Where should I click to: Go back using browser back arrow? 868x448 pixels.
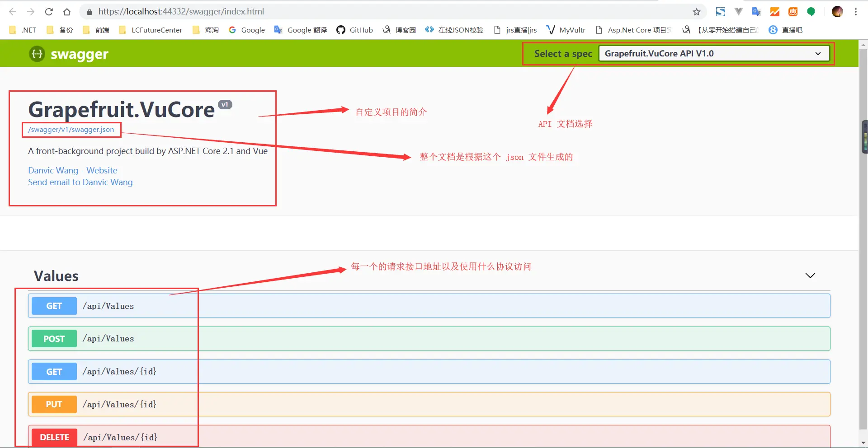13,12
